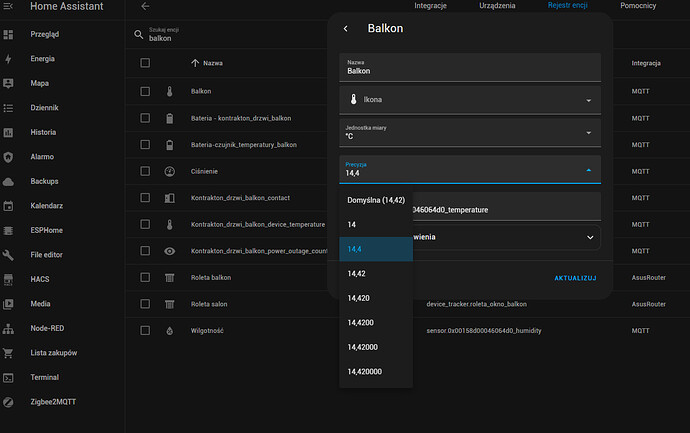Edit the Nazwa field in Balkon dialog
This screenshot has height=433, width=690.
470,67
